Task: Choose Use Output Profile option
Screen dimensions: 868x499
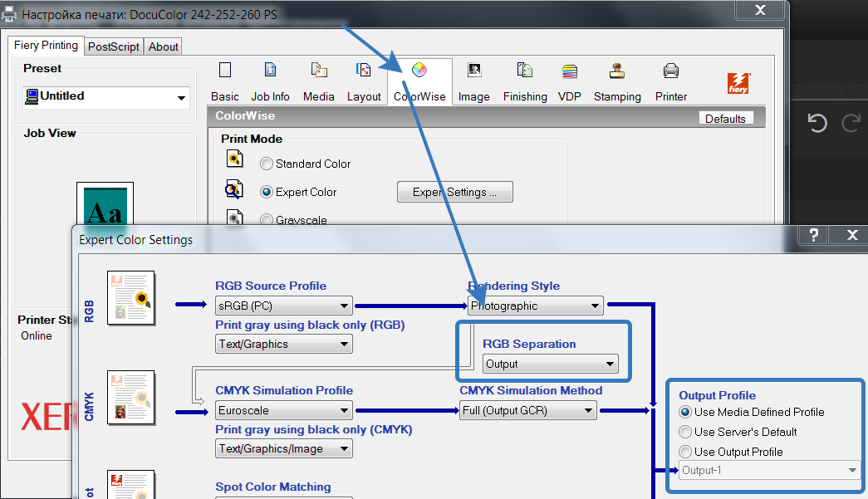Action: pyautogui.click(x=685, y=452)
